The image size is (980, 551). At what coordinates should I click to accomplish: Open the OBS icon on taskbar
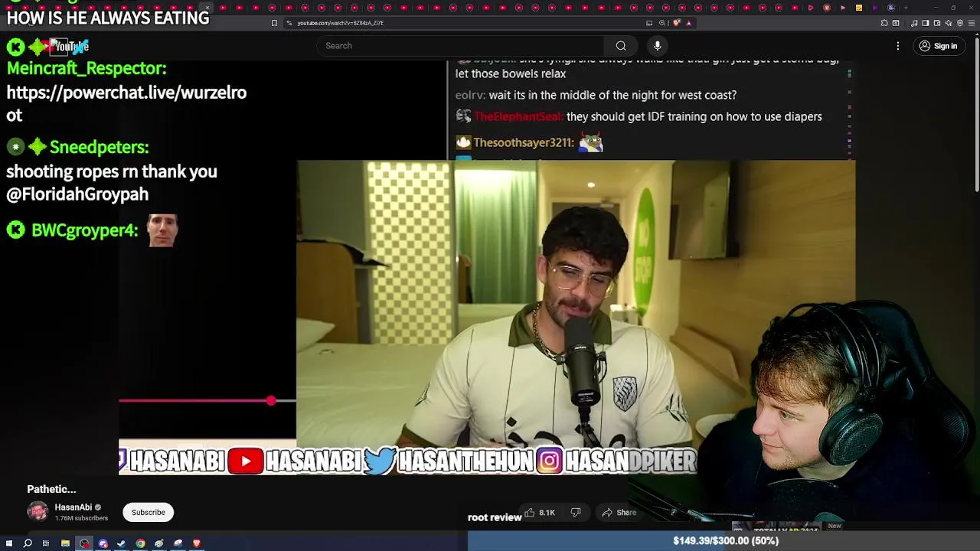pos(84,543)
